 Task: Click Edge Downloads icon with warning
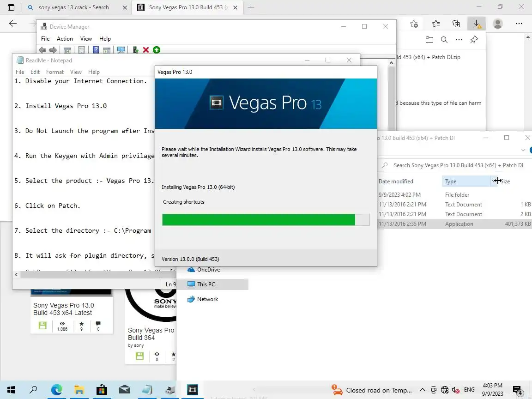point(477,24)
